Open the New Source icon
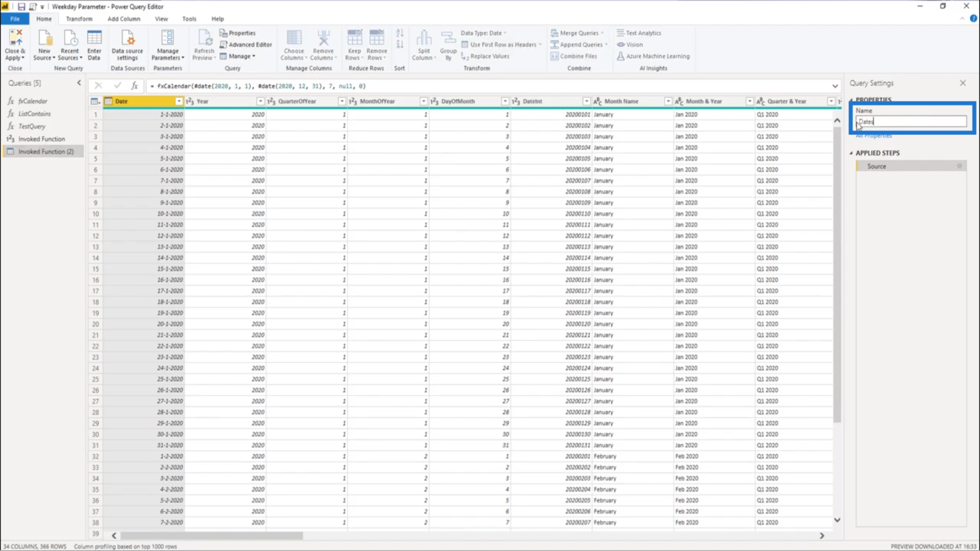 tap(44, 45)
